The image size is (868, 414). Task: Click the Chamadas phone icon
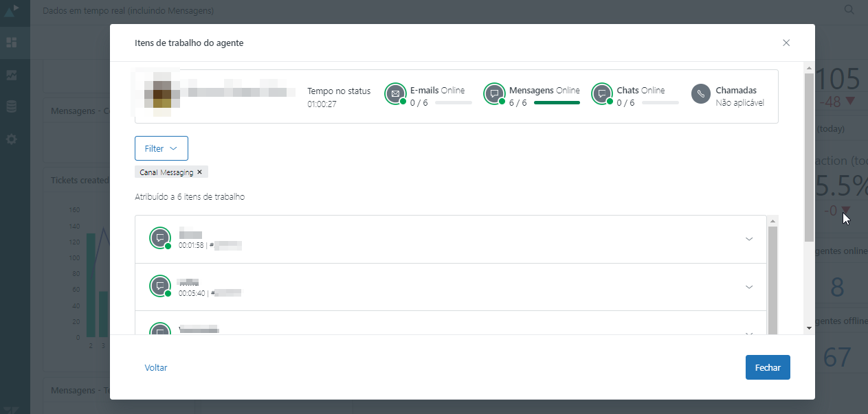(700, 94)
